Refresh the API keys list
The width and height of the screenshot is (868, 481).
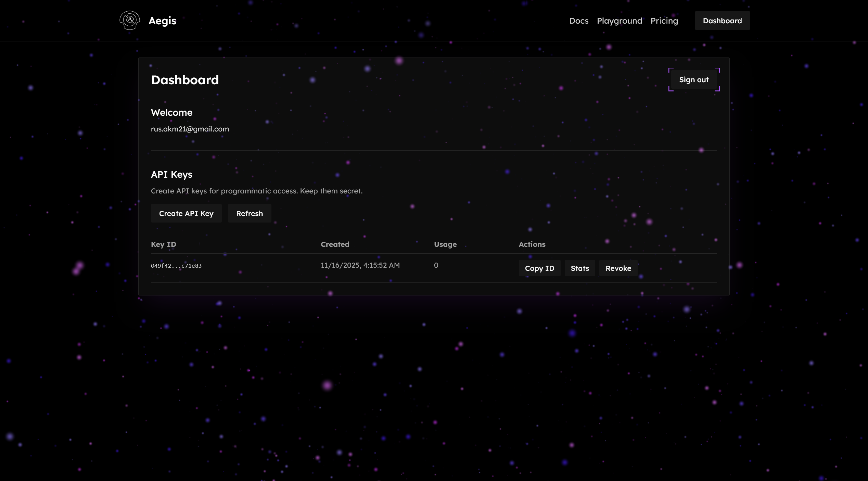(x=250, y=214)
